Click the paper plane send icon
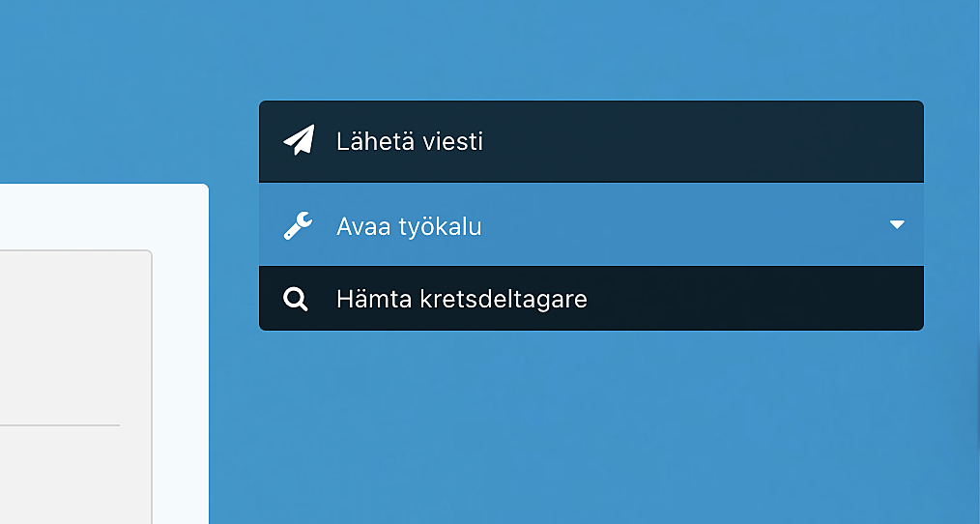The height and width of the screenshot is (524, 980). pyautogui.click(x=299, y=140)
